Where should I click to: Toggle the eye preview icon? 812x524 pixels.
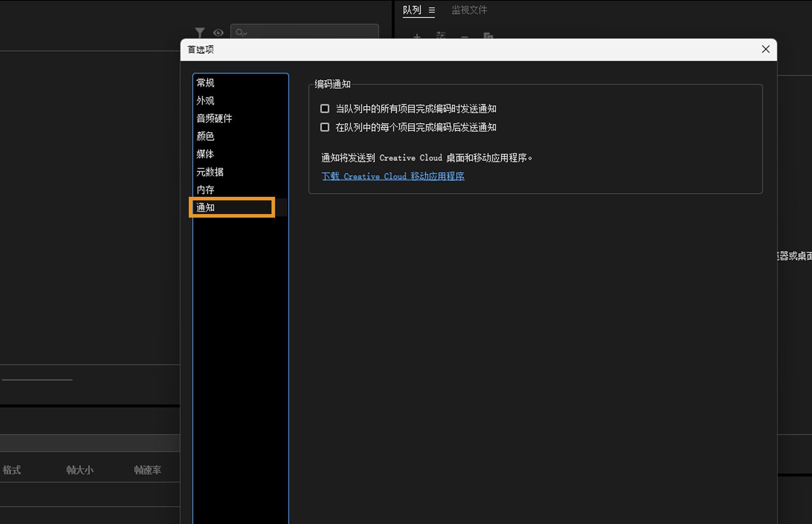point(218,32)
